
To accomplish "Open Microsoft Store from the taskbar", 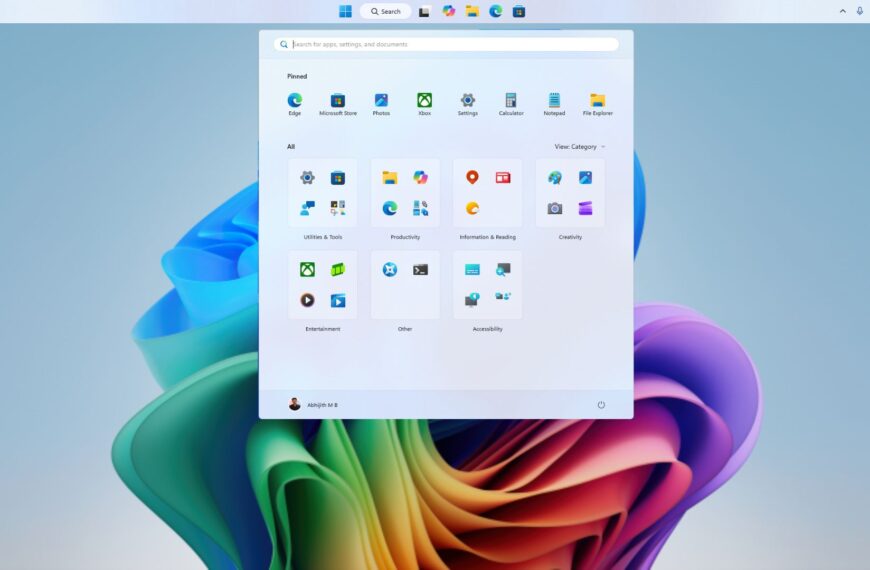I will [x=519, y=11].
